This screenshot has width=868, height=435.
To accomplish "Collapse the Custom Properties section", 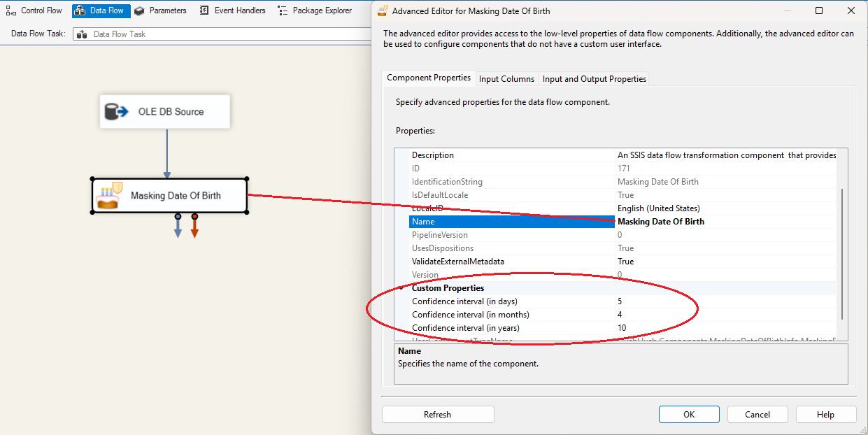I will [401, 288].
